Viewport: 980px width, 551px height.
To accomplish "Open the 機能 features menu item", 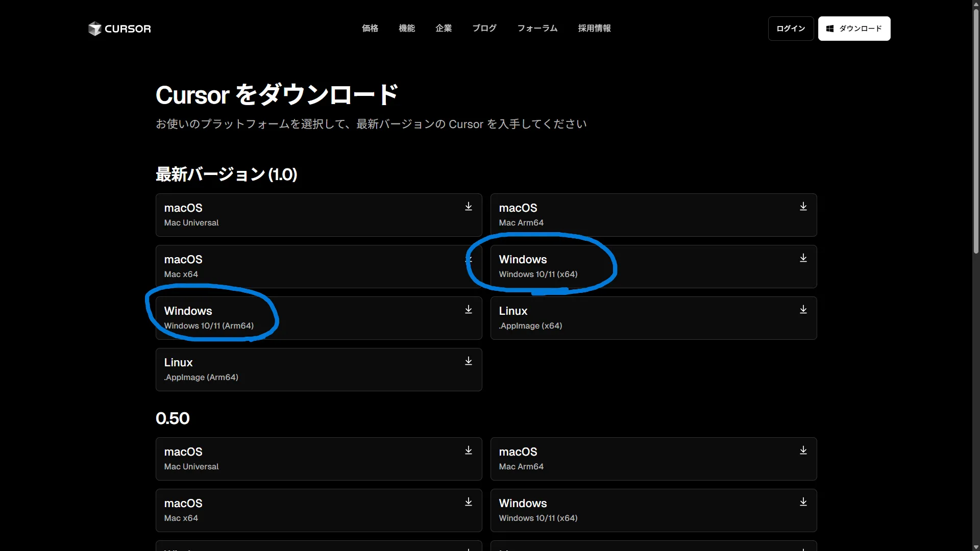I will pos(406,29).
